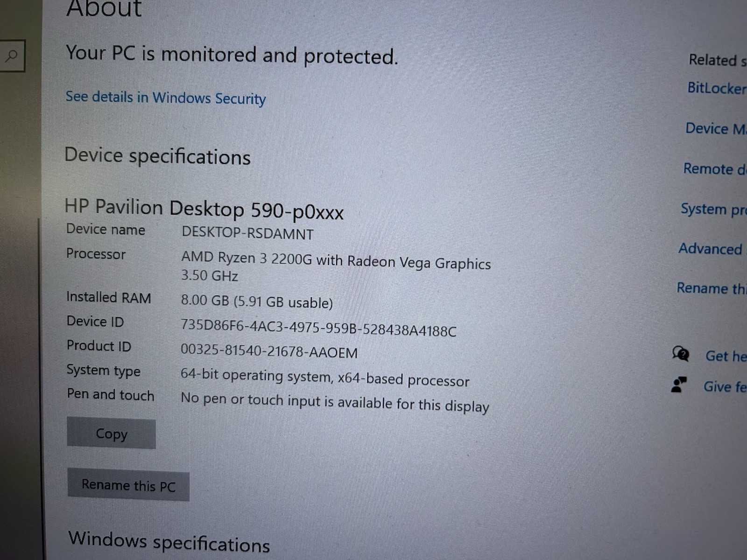The image size is (747, 560).
Task: Select the Product ID value text
Action: pos(269,351)
